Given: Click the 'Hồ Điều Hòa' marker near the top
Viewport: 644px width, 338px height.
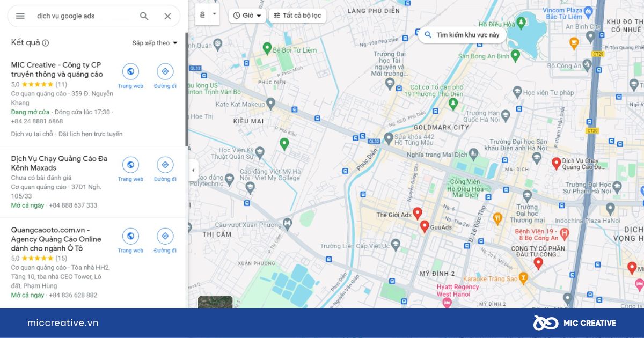Looking at the screenshot, I should (x=522, y=24).
